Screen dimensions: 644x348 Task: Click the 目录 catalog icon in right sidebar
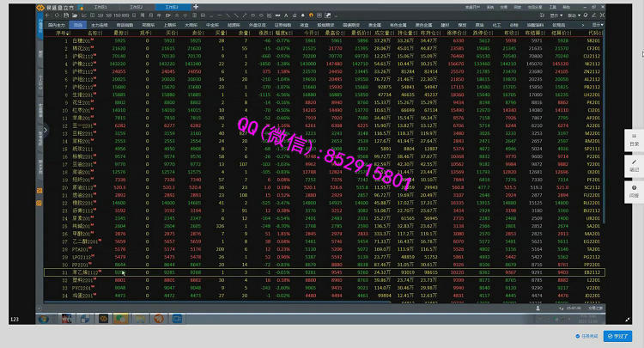click(x=634, y=140)
